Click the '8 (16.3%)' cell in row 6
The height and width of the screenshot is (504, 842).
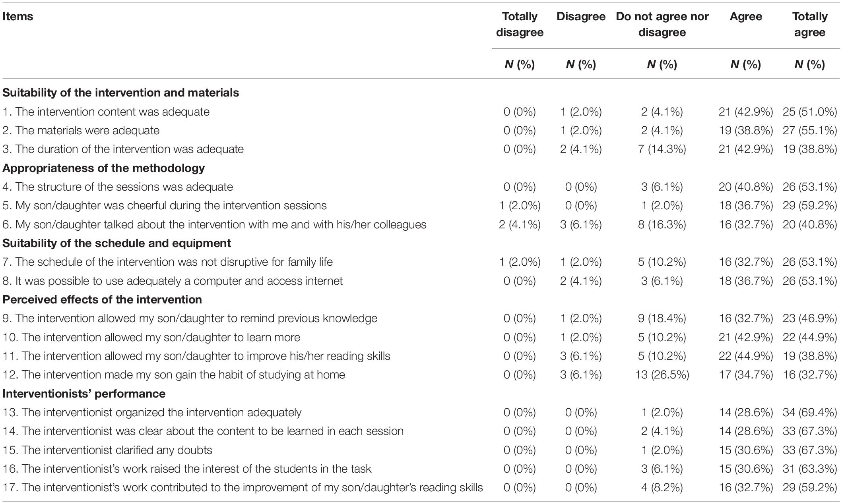662,225
